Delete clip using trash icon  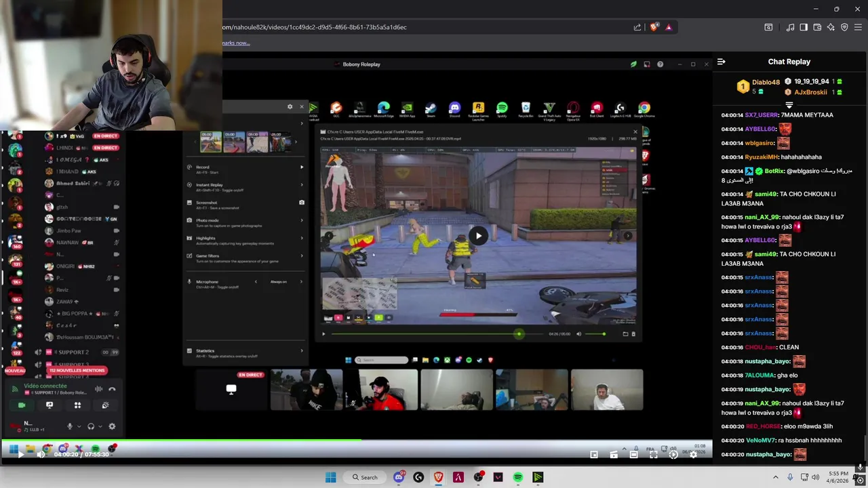pyautogui.click(x=633, y=333)
